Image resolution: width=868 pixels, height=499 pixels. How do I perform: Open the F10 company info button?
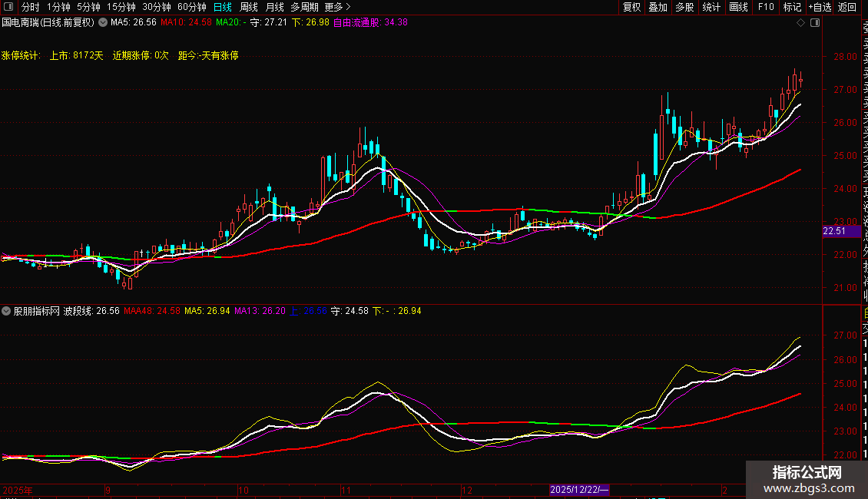coord(766,7)
